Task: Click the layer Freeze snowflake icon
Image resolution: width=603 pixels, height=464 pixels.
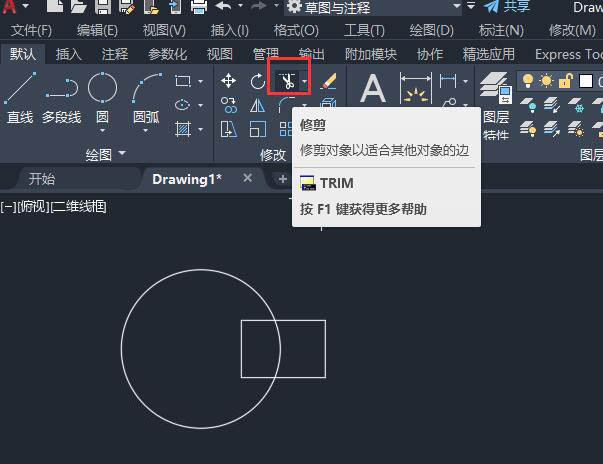Action: point(576,105)
